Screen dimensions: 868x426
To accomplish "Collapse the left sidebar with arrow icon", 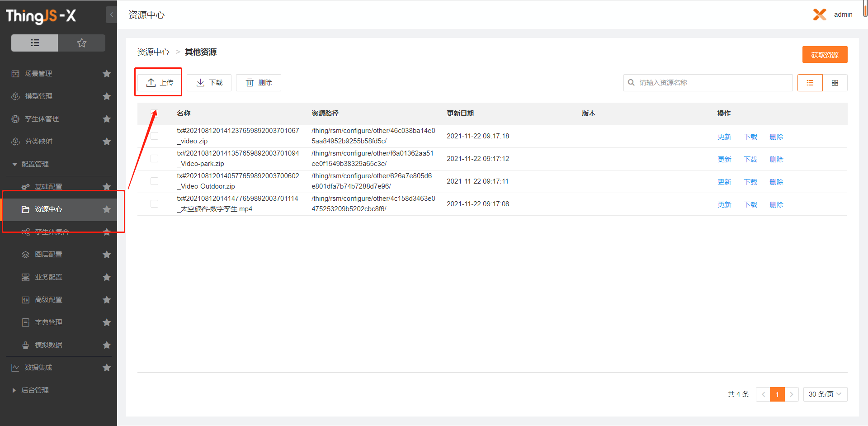I will tap(111, 14).
